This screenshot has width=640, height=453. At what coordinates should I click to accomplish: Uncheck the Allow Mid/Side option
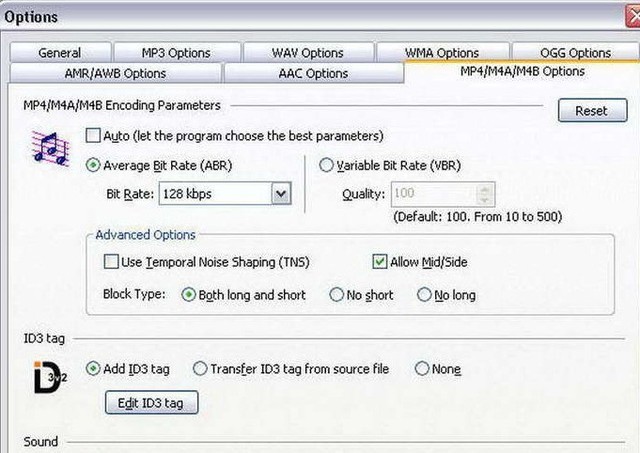379,262
